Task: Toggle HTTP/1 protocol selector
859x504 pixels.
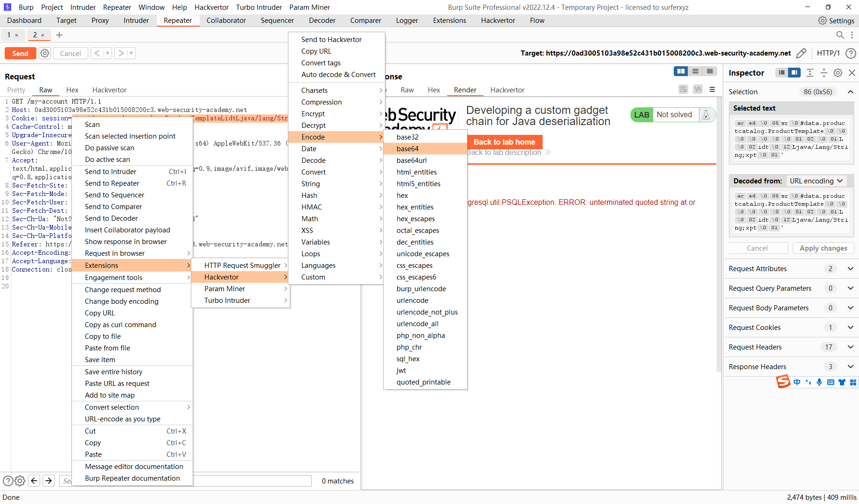Action: (828, 53)
